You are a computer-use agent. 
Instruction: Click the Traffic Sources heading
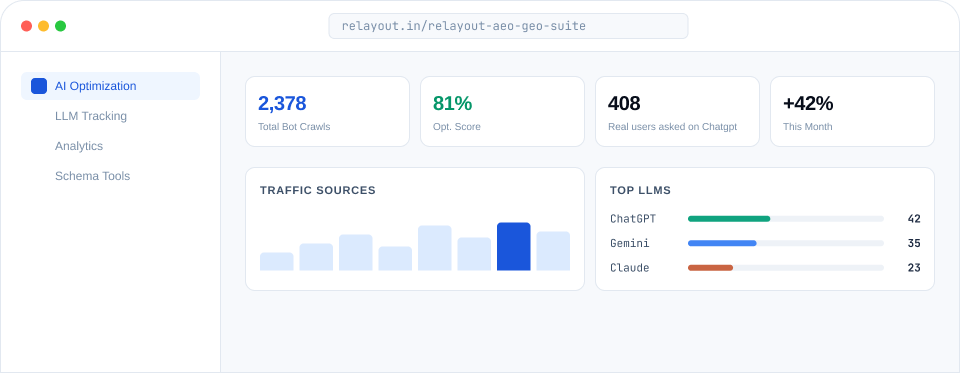coord(318,190)
